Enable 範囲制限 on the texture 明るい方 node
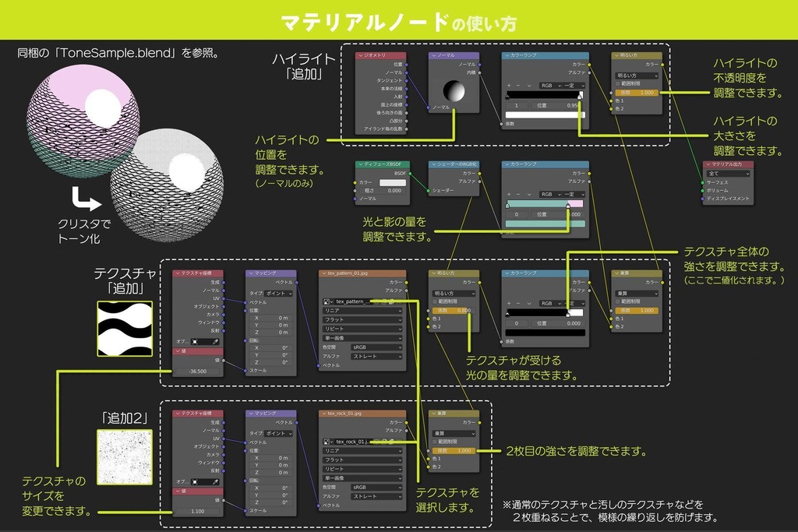798x532 pixels. point(433,301)
